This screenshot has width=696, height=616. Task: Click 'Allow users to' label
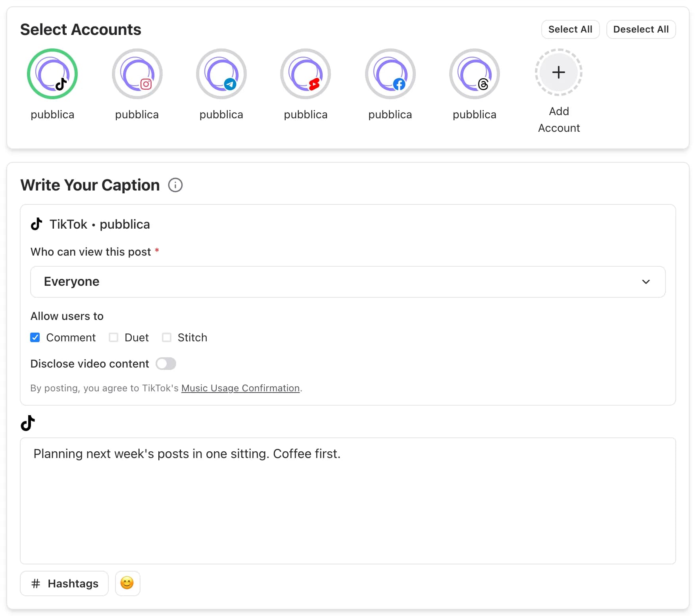(x=67, y=316)
